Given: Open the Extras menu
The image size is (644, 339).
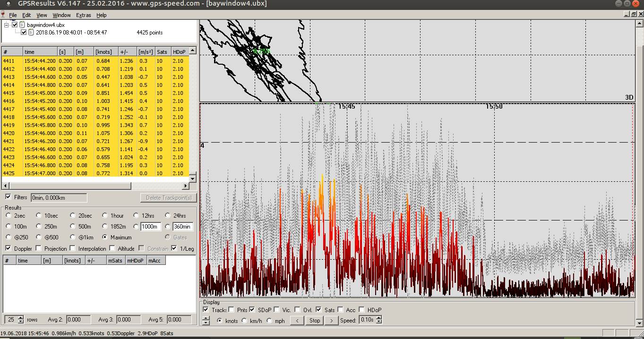Looking at the screenshot, I should 83,15.
